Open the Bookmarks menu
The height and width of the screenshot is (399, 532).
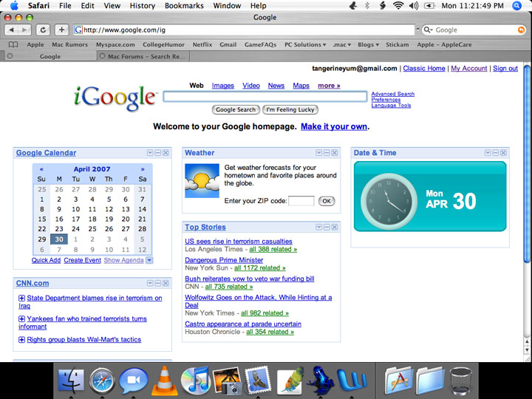coord(184,6)
